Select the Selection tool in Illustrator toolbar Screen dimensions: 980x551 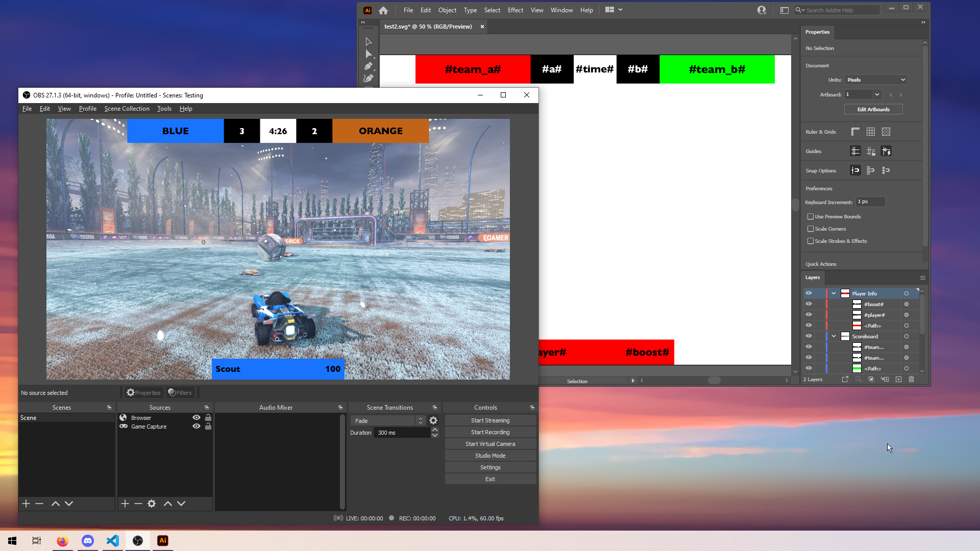point(369,41)
